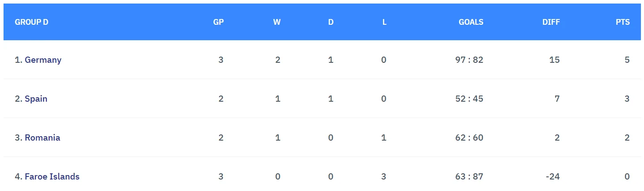
Task: Click the GP column header
Action: click(218, 22)
